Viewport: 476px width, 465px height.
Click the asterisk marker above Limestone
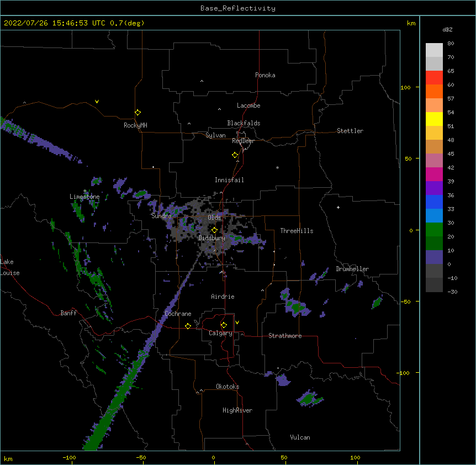point(85,191)
